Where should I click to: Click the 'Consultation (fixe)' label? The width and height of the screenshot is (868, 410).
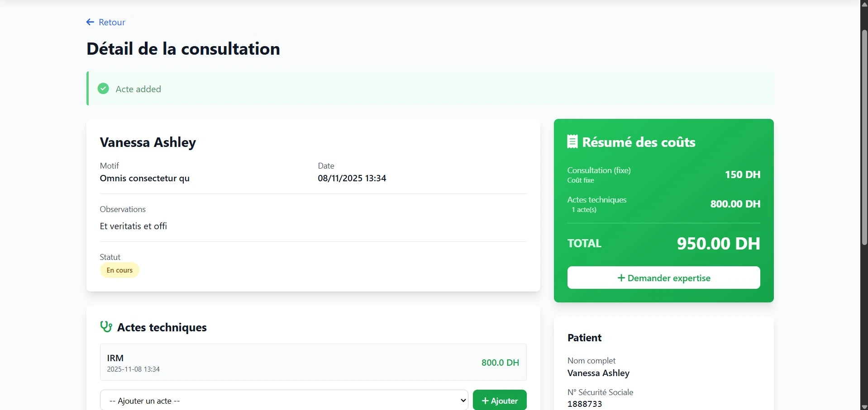599,170
